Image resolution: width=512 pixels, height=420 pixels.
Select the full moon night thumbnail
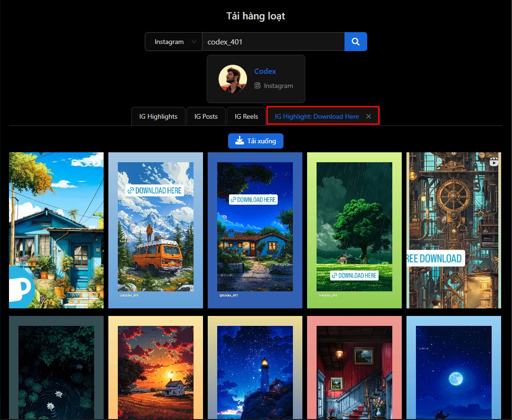tap(453, 367)
